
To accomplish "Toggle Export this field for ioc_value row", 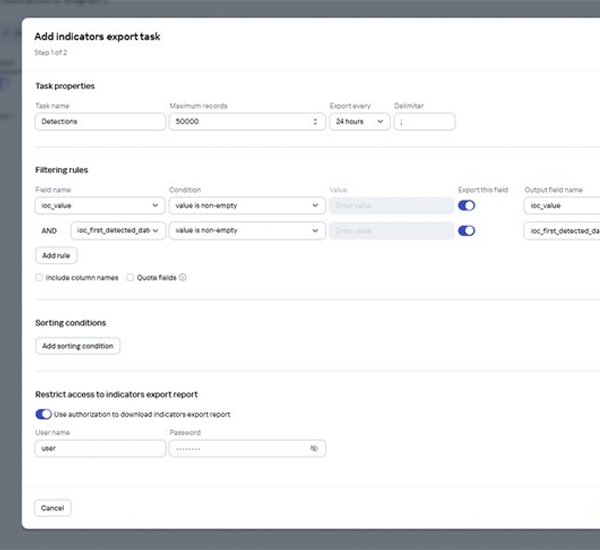I will point(466,206).
